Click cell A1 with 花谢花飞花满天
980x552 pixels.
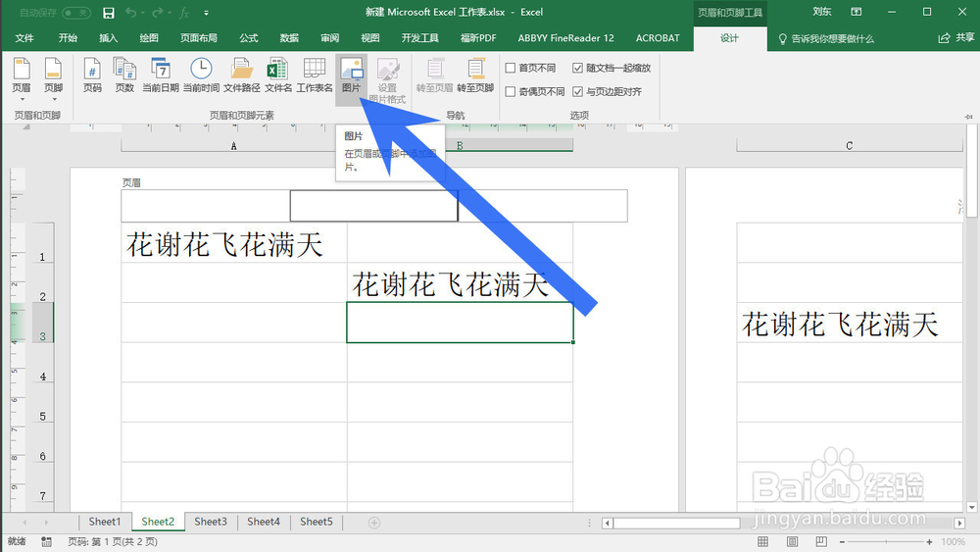tap(234, 243)
